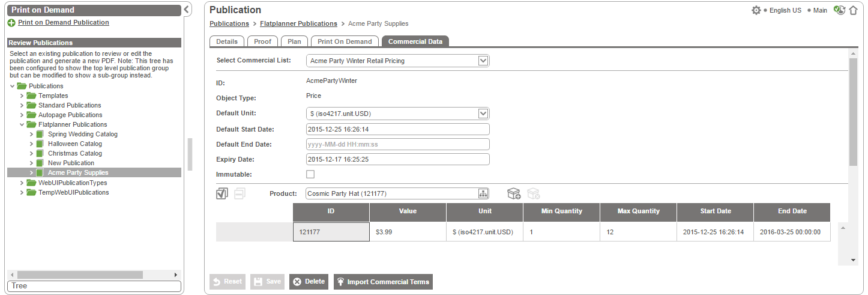Click the table scroll down arrow
The width and height of the screenshot is (868, 295).
coord(854,260)
